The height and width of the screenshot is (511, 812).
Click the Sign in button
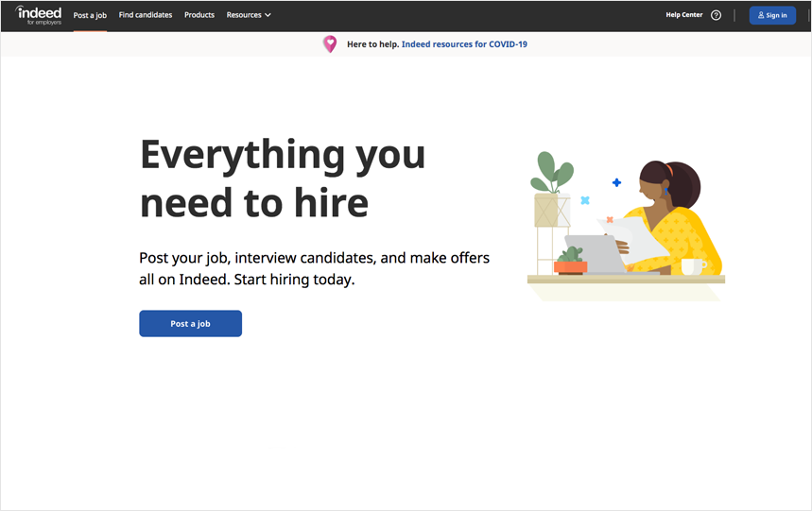pos(772,15)
